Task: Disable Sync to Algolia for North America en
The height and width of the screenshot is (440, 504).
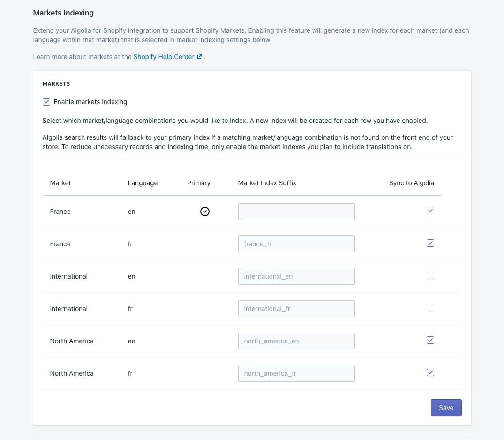Action: [x=430, y=340]
